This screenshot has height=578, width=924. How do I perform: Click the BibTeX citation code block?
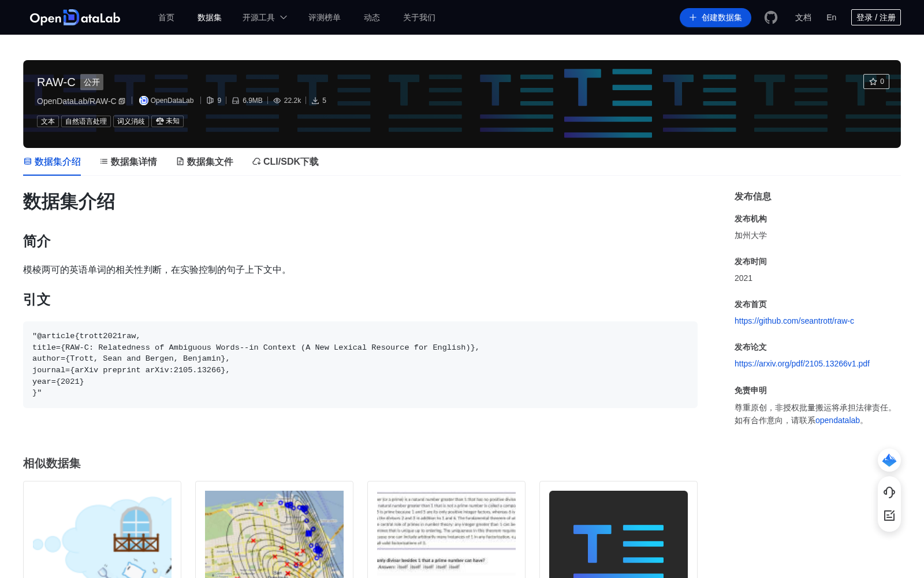point(360,365)
